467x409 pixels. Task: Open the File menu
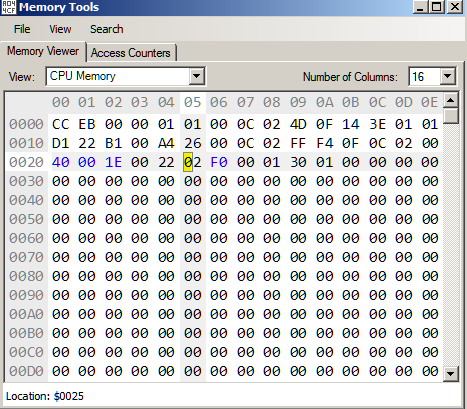pyautogui.click(x=22, y=29)
